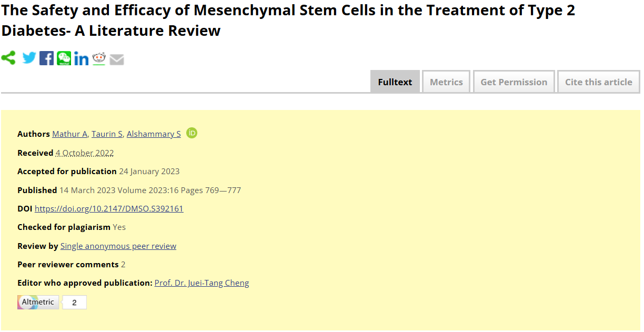Viewport: 644px width, 332px height.
Task: Click Single anonymous peer review link
Action: (118, 246)
